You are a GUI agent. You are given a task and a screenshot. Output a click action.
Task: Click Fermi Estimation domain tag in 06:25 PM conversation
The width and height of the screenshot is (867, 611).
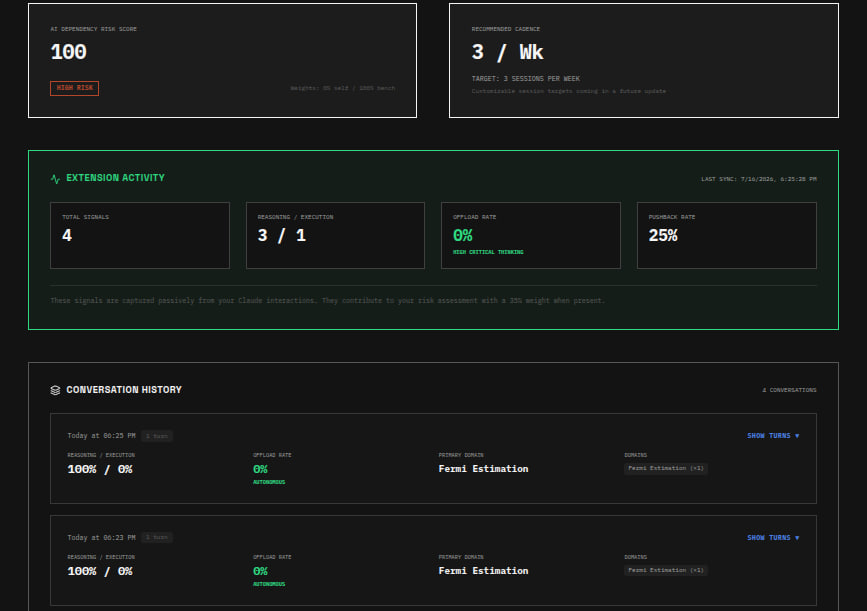(x=666, y=468)
